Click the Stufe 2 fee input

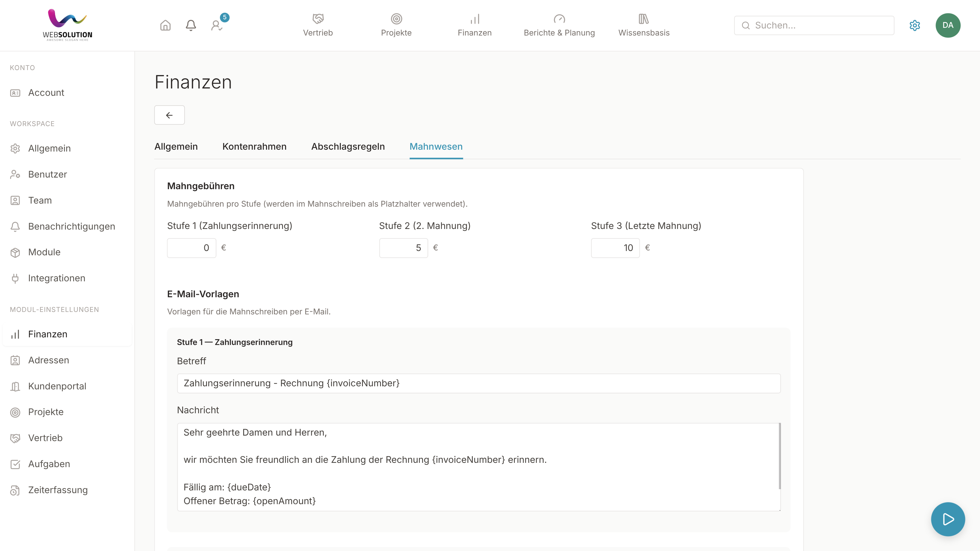point(403,248)
